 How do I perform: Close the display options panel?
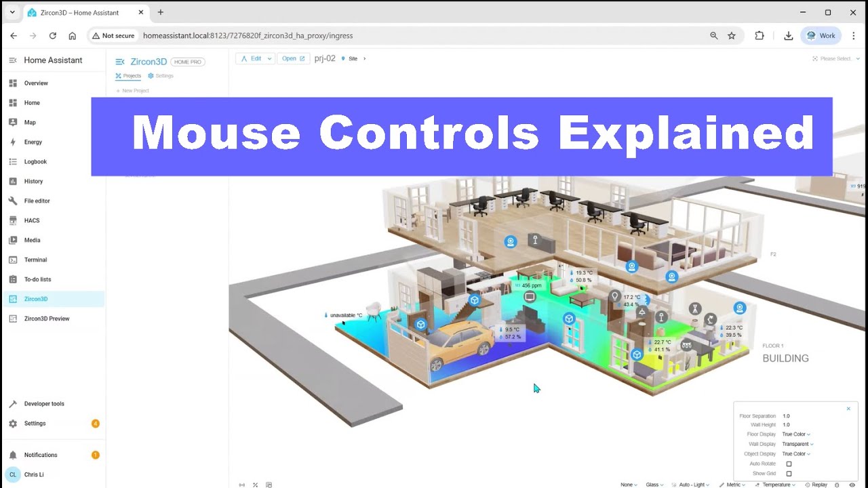pyautogui.click(x=848, y=409)
